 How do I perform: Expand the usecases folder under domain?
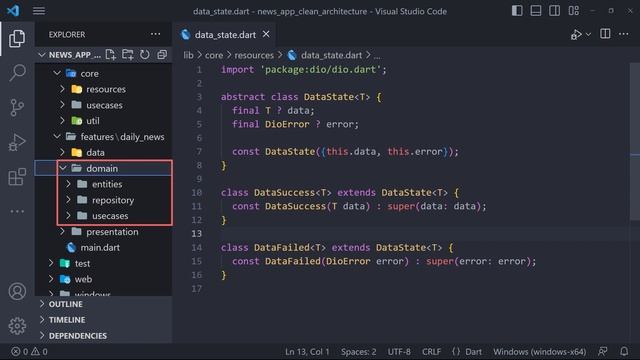click(x=68, y=216)
